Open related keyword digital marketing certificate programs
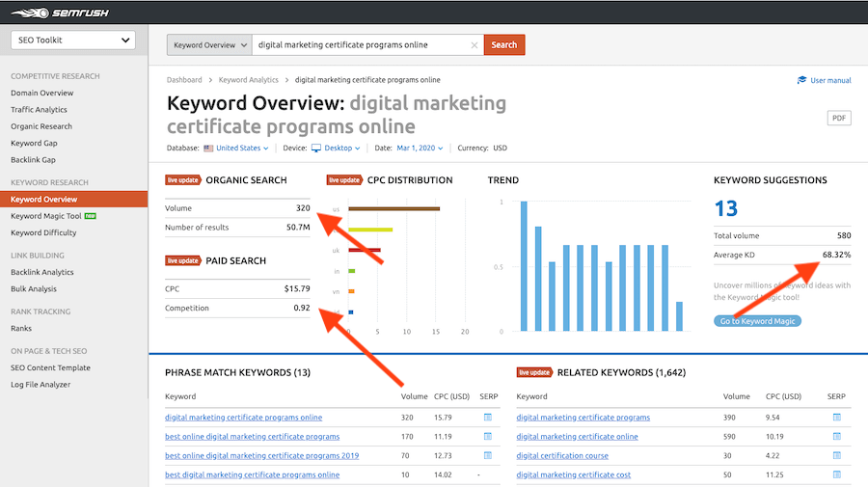This screenshot has width=868, height=487. tap(583, 418)
